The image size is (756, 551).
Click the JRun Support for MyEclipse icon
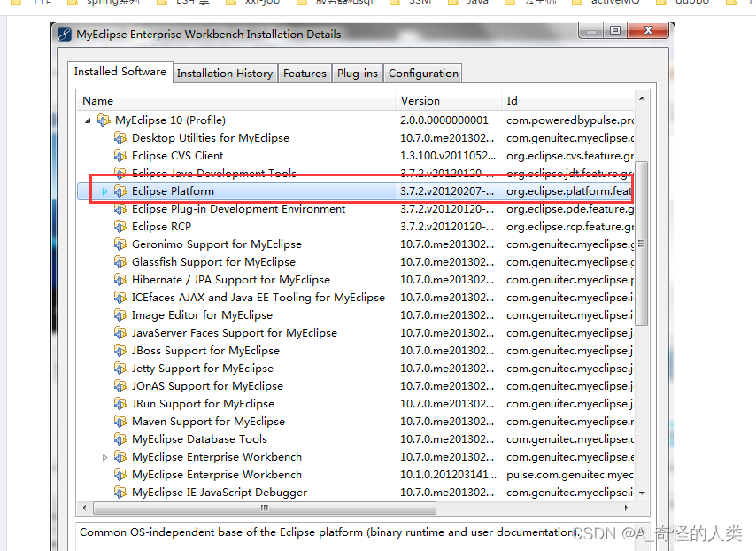(x=120, y=403)
